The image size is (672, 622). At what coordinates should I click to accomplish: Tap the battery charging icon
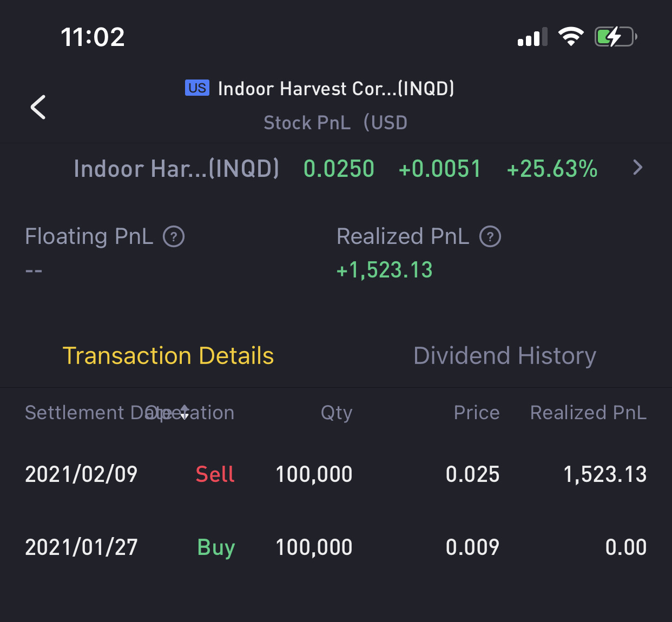[x=616, y=37]
